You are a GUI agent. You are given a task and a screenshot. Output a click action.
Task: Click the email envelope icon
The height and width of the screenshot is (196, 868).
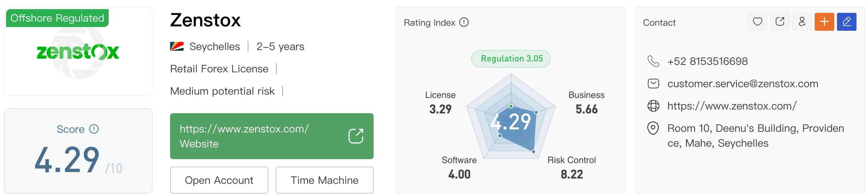coord(653,83)
